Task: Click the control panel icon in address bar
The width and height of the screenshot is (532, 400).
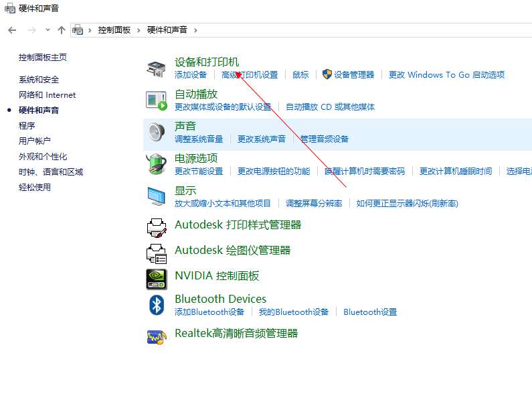Action: [78, 30]
